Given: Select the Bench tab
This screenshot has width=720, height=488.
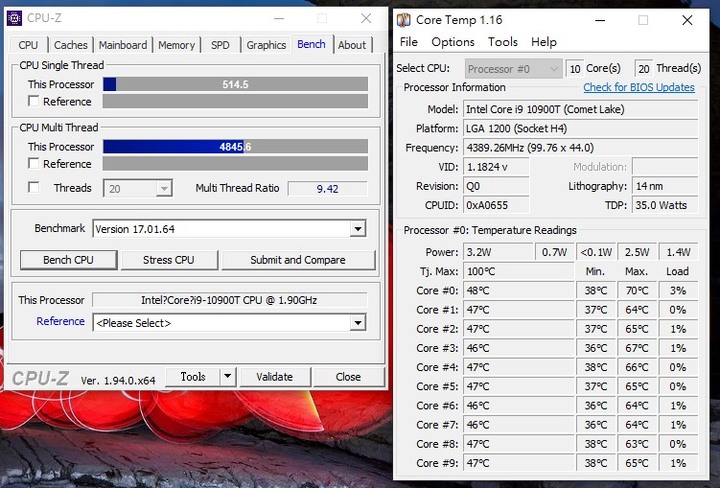Looking at the screenshot, I should pyautogui.click(x=311, y=44).
